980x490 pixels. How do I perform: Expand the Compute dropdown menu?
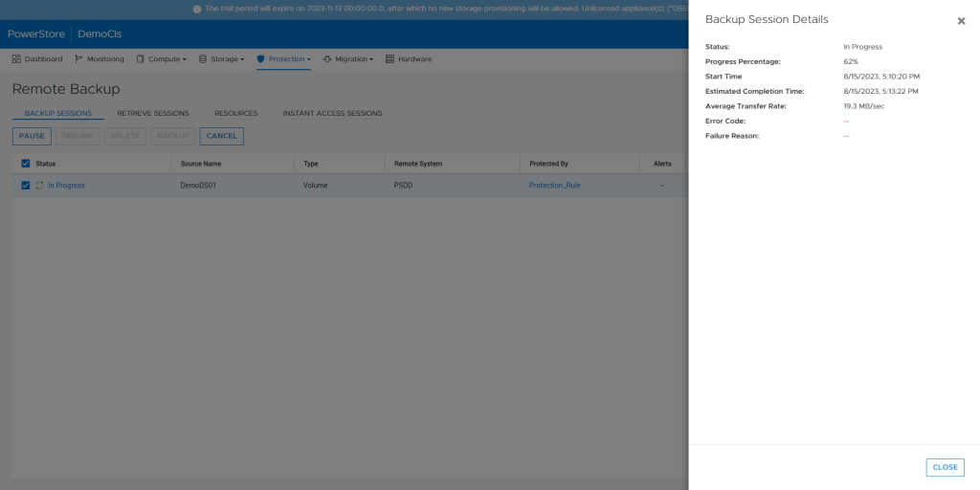184,59
